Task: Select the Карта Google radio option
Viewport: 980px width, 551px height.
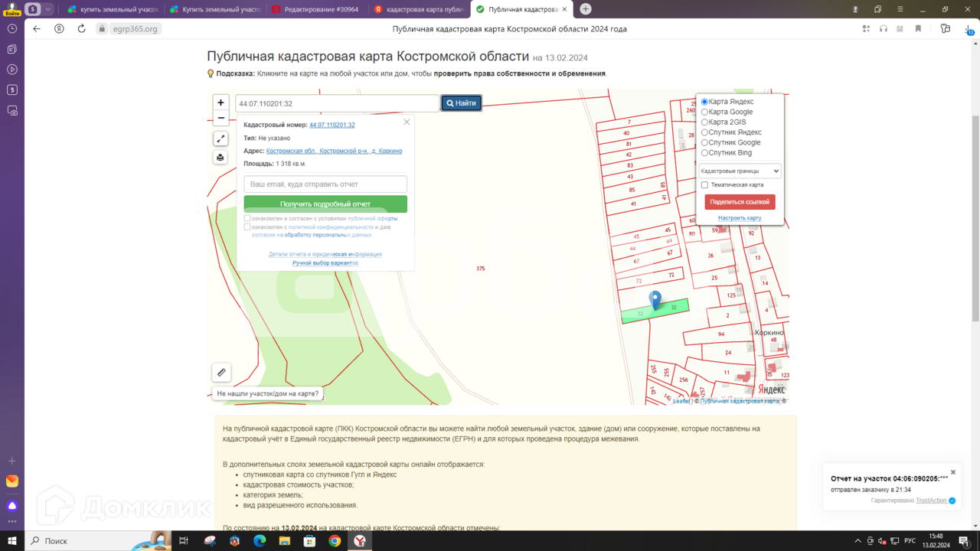Action: click(704, 112)
